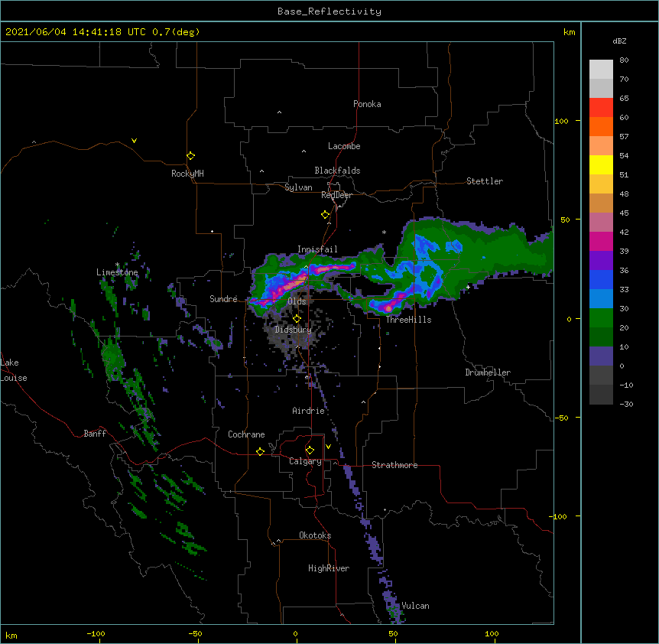Select the purple 36-39 dBZ legend swatch
This screenshot has width=659, height=644.
click(x=601, y=261)
